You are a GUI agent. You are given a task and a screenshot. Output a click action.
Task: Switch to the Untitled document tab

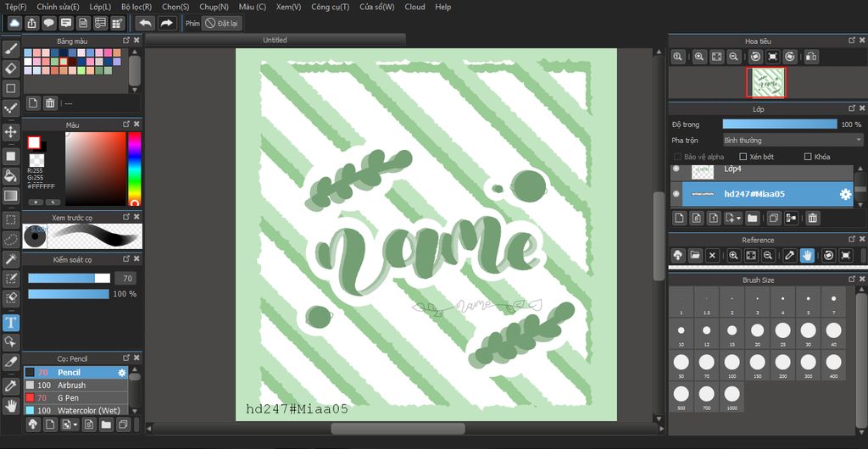(x=275, y=40)
